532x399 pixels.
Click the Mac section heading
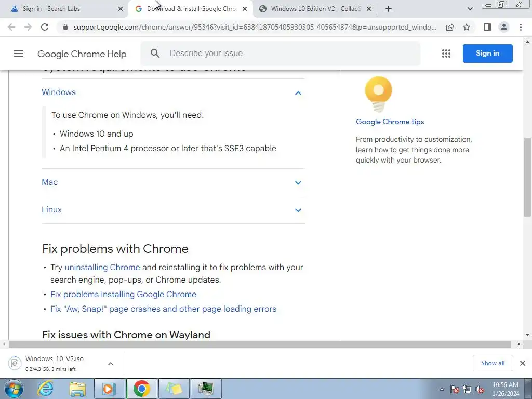click(49, 182)
